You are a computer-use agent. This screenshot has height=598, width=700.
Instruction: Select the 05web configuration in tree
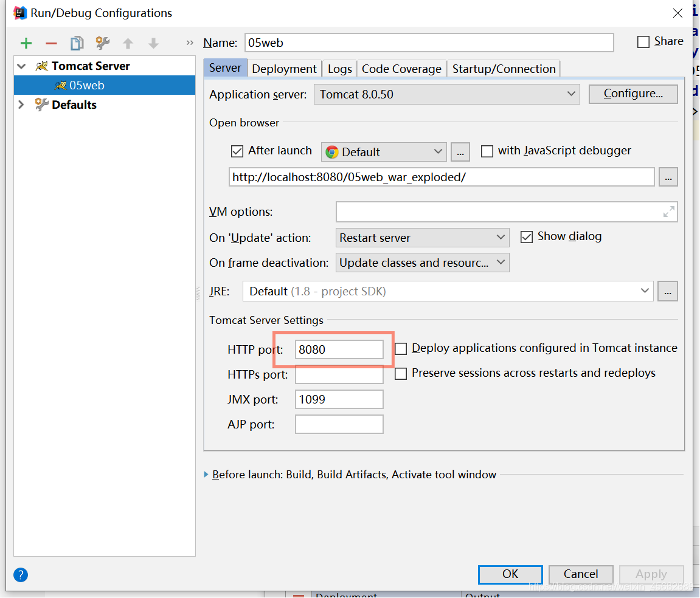(x=105, y=85)
